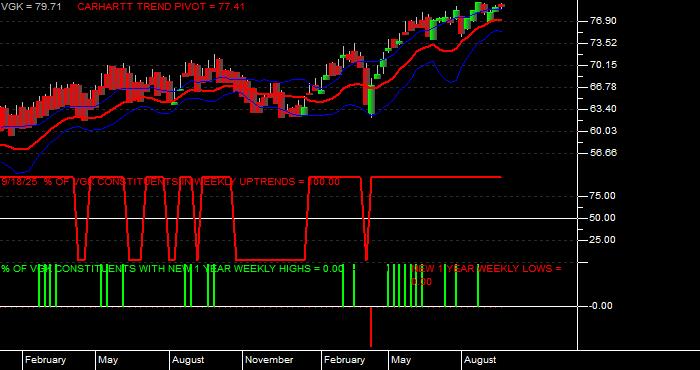Click the second August date marker
This screenshot has width=700, height=370.
point(480,360)
